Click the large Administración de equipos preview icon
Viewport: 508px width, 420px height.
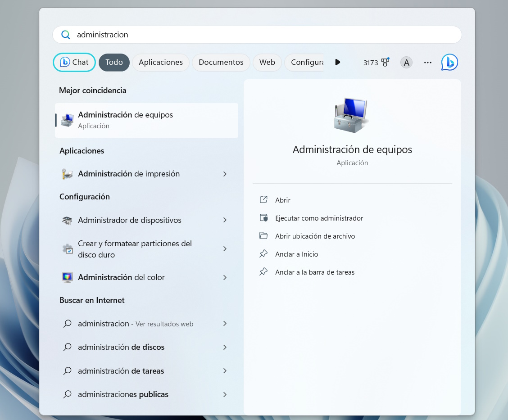coord(351,115)
